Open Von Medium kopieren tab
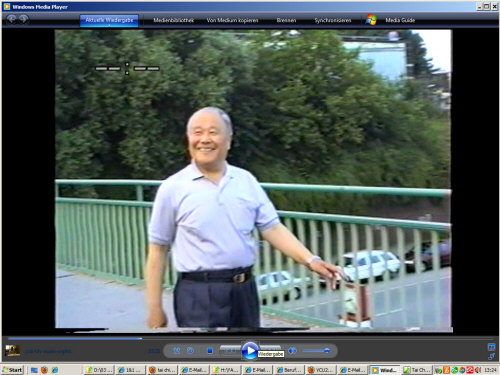This screenshot has width=500, height=375. coord(232,20)
